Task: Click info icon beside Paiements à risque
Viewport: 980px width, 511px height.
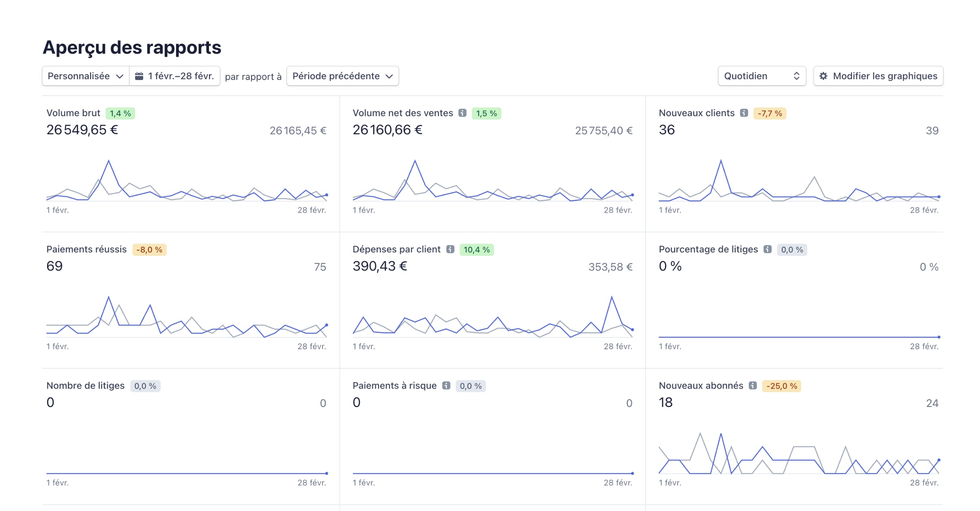Action: pyautogui.click(x=446, y=386)
